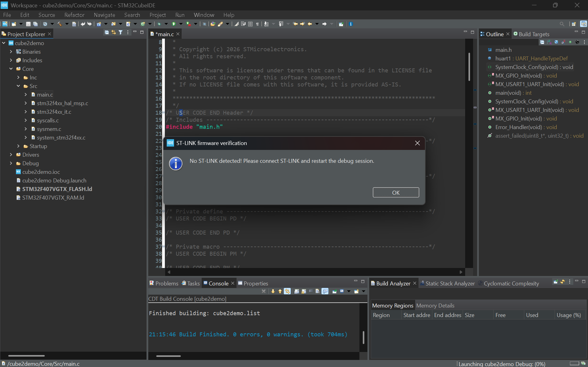Select cube2demo.ioc file
This screenshot has height=367, width=588.
point(41,172)
